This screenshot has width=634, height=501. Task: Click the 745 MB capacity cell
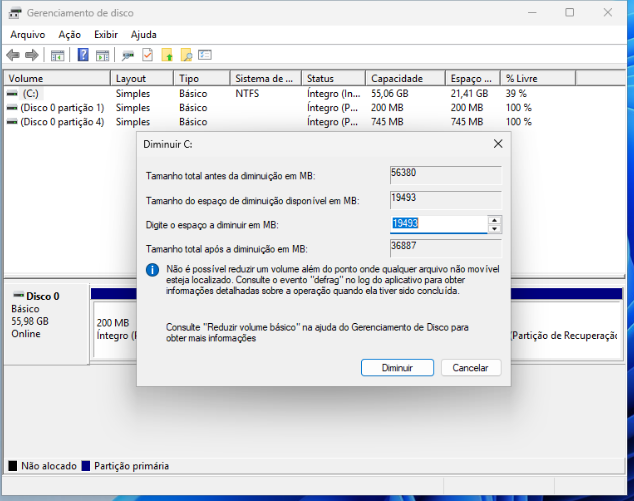(387, 122)
